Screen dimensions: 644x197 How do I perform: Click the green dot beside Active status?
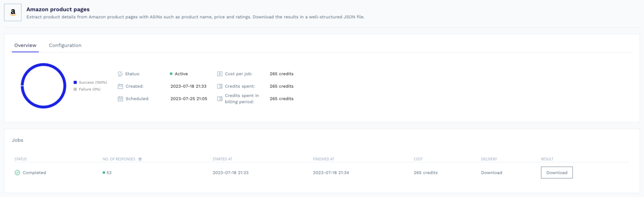tap(171, 74)
